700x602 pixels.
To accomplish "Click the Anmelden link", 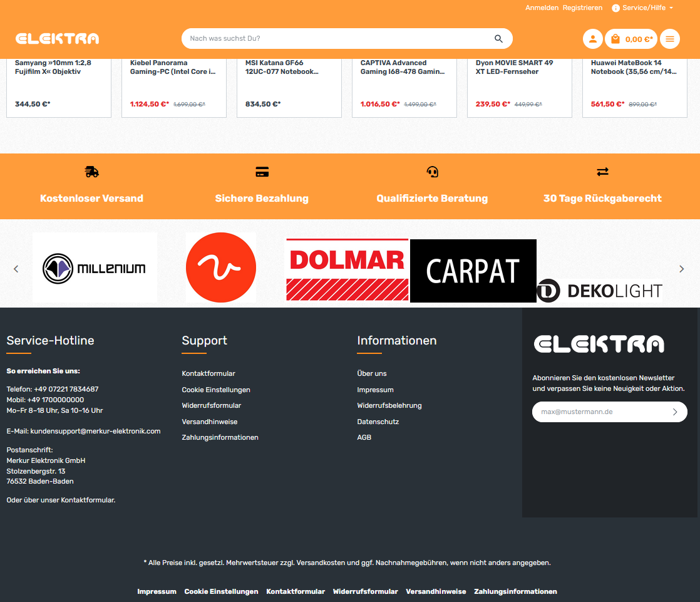I will coord(542,8).
